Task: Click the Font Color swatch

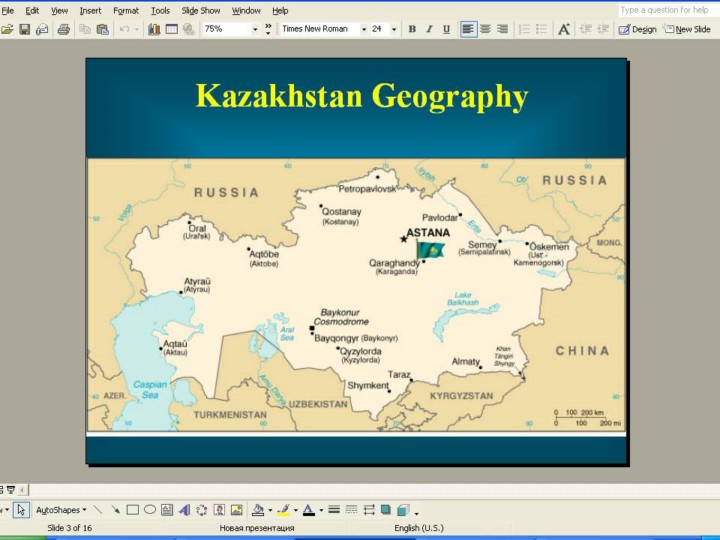Action: pos(308,510)
